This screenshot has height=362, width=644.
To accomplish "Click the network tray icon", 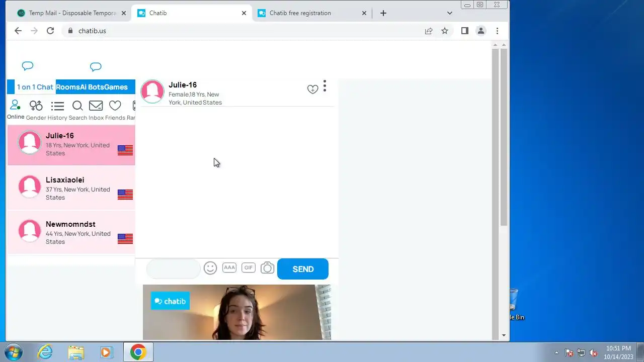I will pos(581,352).
